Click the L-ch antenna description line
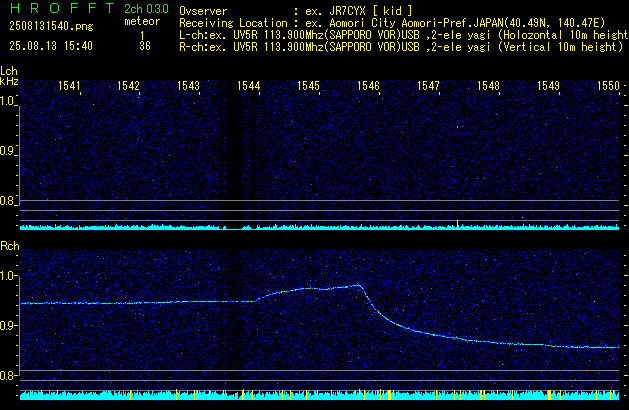The width and height of the screenshot is (629, 410). 404,35
